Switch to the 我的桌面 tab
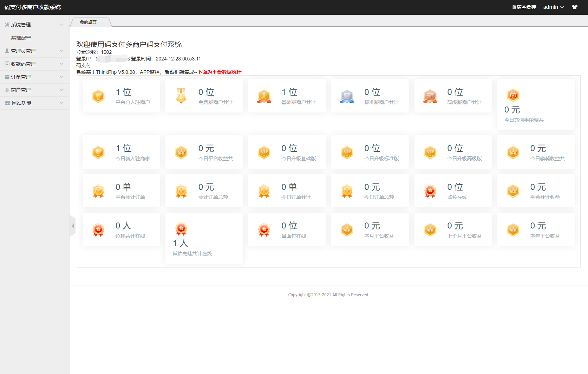Screen dimensions: 588x374 87,22
